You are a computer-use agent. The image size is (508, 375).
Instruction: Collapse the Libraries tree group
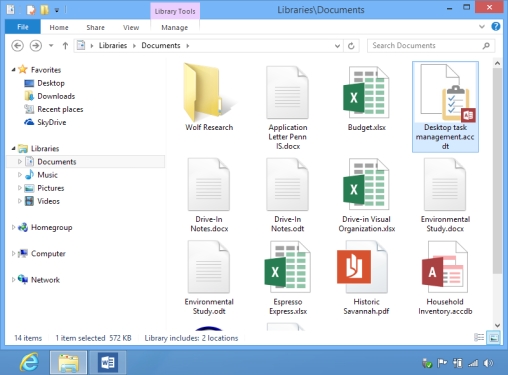click(13, 148)
